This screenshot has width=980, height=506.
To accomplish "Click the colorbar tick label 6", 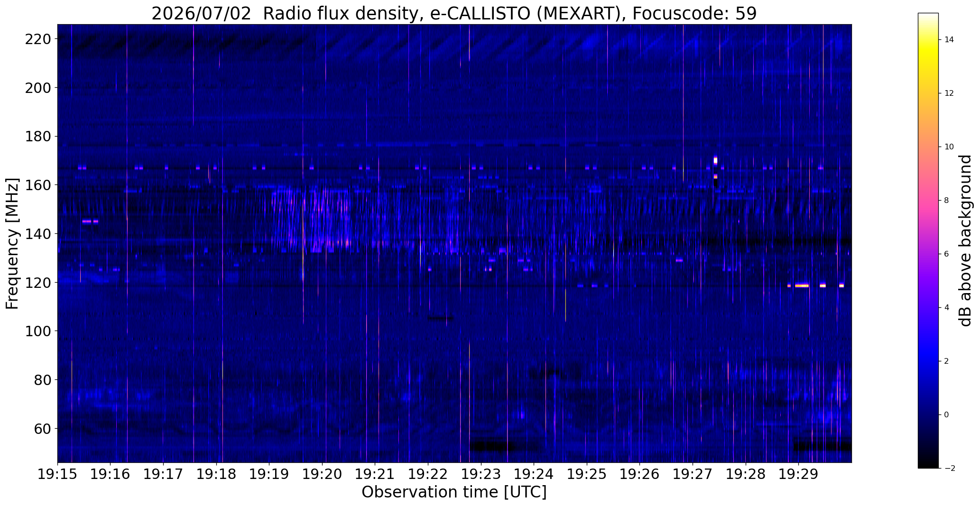I will [x=946, y=254].
